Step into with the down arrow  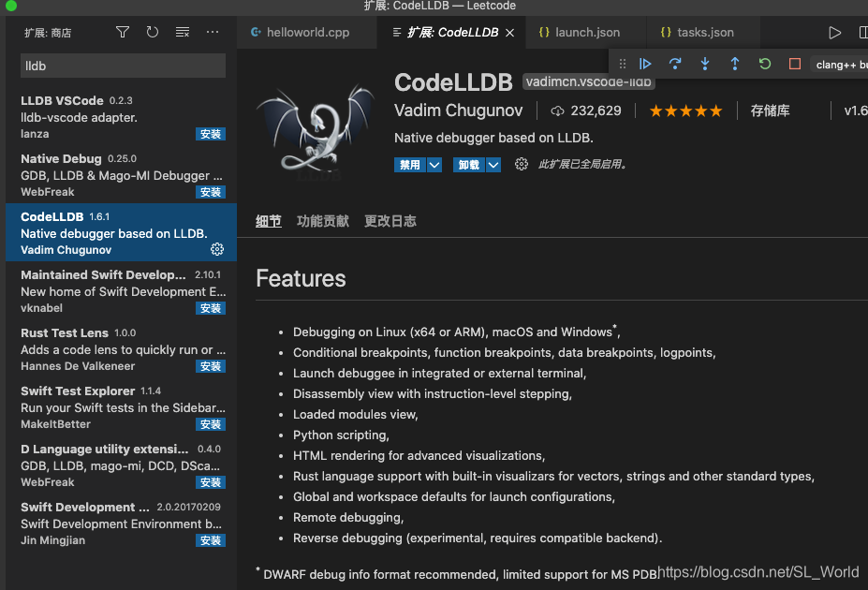(705, 65)
